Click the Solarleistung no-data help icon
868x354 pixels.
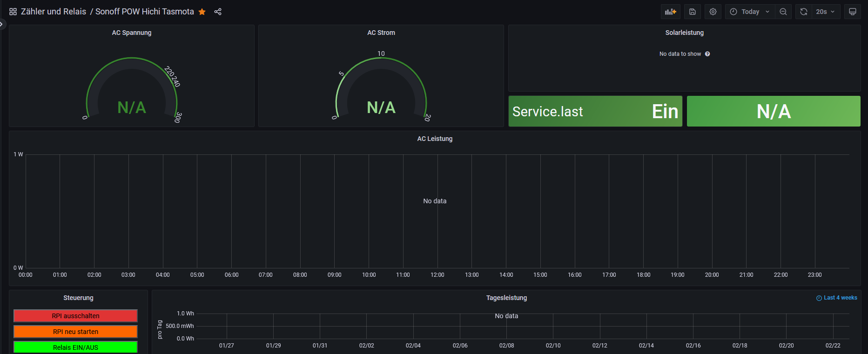click(707, 54)
